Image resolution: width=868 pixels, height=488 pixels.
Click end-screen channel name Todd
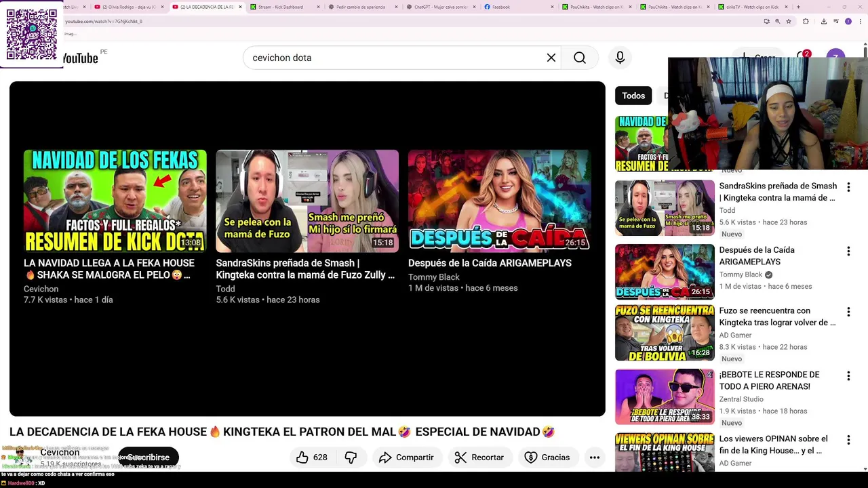click(x=225, y=289)
